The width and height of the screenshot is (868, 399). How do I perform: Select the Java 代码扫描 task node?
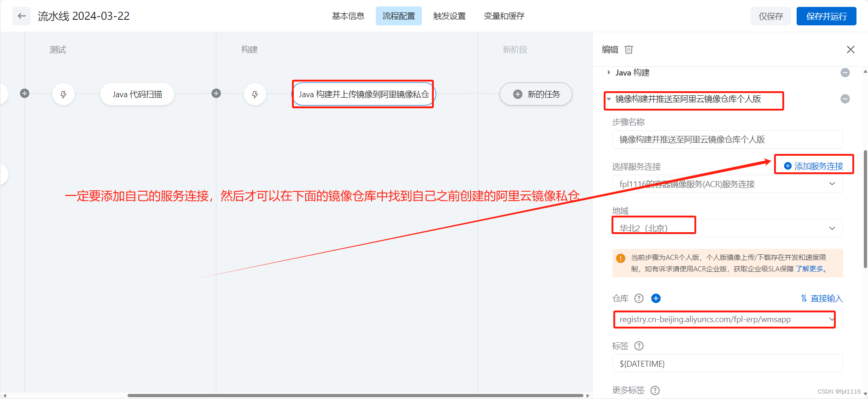point(137,94)
